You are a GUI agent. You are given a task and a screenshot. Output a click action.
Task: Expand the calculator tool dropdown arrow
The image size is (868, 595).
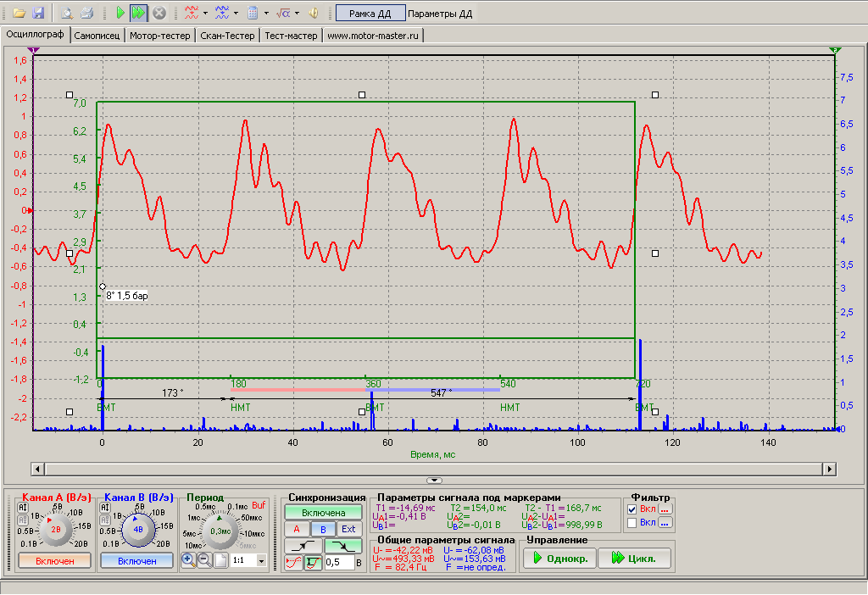pos(266,13)
